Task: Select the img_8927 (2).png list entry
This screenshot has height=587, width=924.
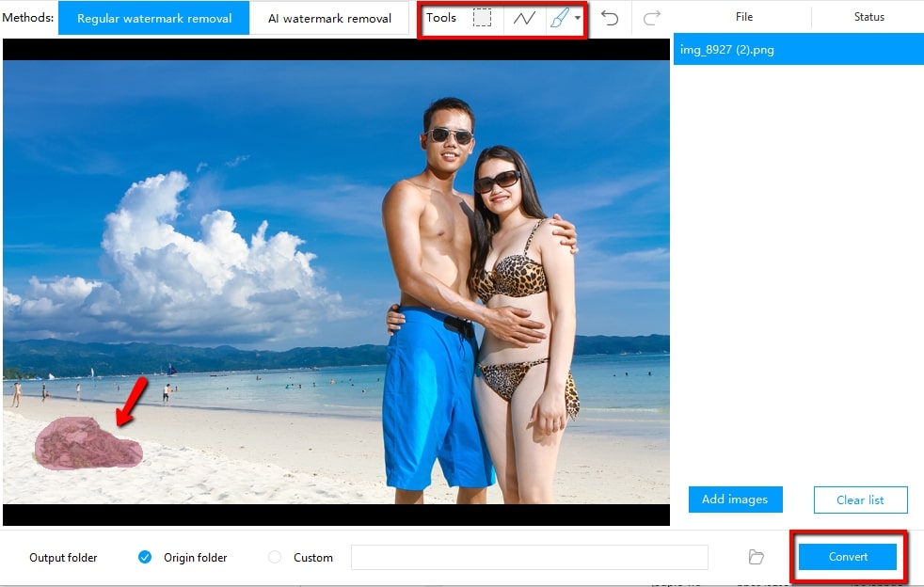Action: (797, 47)
